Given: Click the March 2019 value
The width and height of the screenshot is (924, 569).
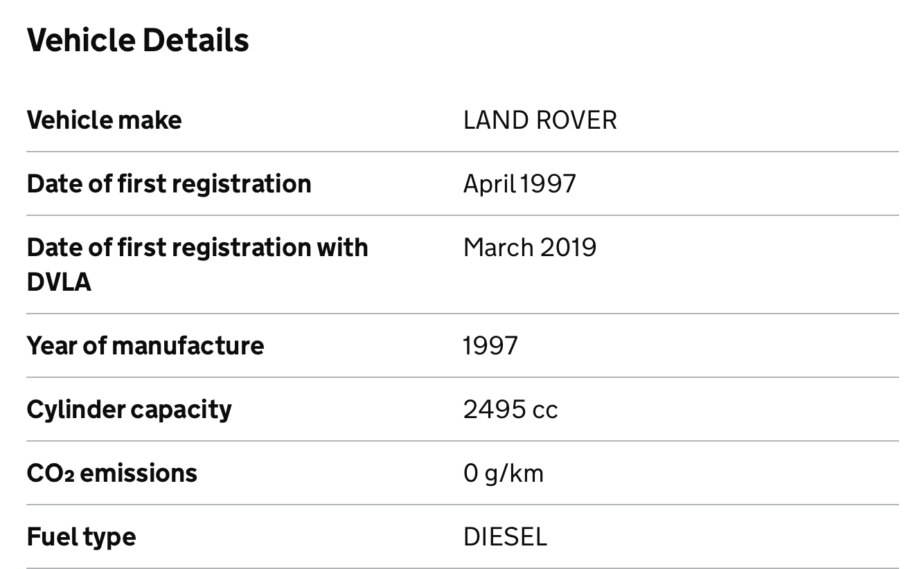Looking at the screenshot, I should click(x=530, y=248).
